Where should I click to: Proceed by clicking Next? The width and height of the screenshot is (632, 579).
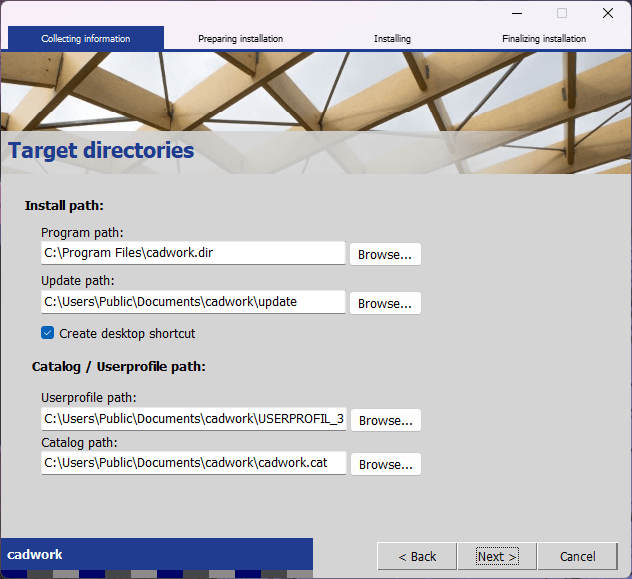point(497,556)
